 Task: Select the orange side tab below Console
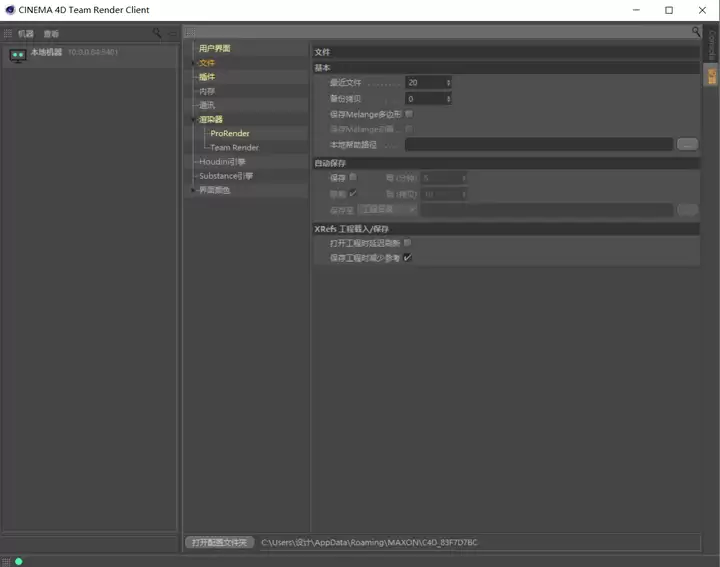click(711, 76)
